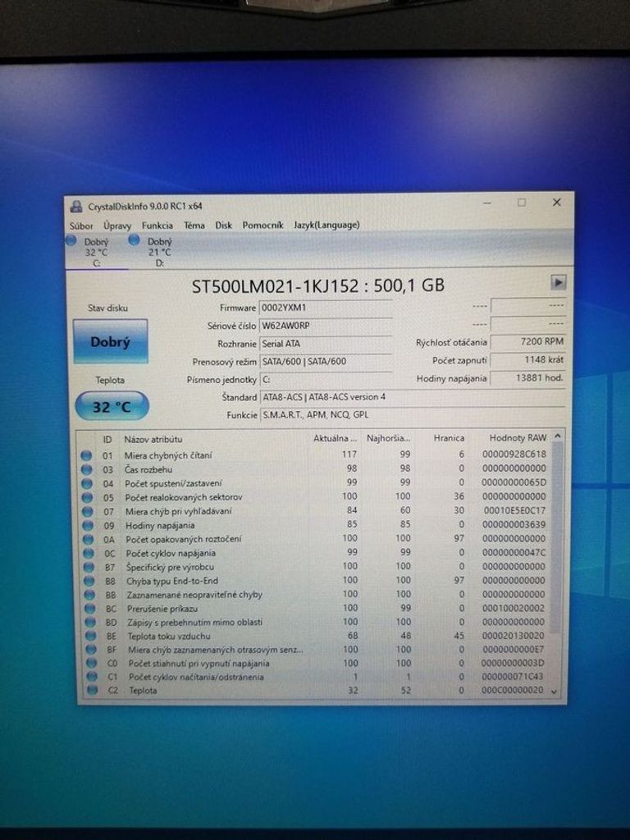Viewport: 630px width, 840px height.
Task: Click the transfer mode field SATA/600 | SATA/600
Action: coord(326,362)
